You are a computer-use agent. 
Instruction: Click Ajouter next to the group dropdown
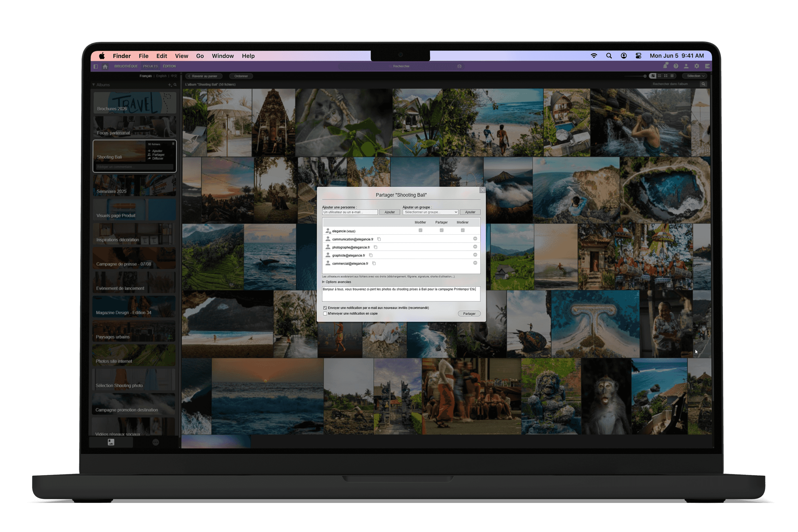(x=470, y=212)
